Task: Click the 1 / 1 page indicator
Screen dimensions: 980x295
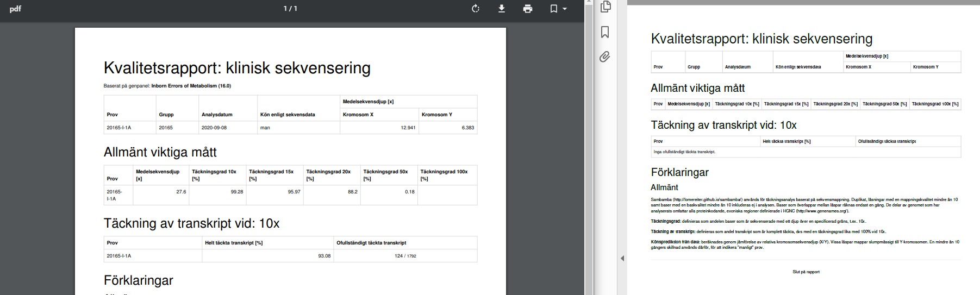Action: (x=290, y=9)
